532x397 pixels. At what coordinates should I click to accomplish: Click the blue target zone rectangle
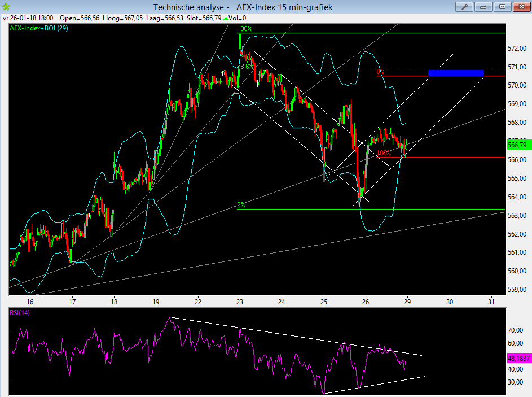coord(456,73)
